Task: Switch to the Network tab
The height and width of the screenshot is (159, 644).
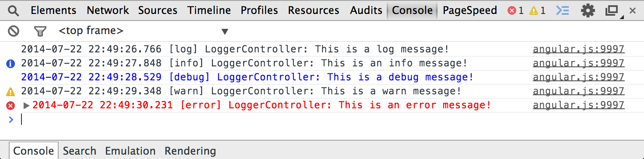Action: (x=108, y=10)
